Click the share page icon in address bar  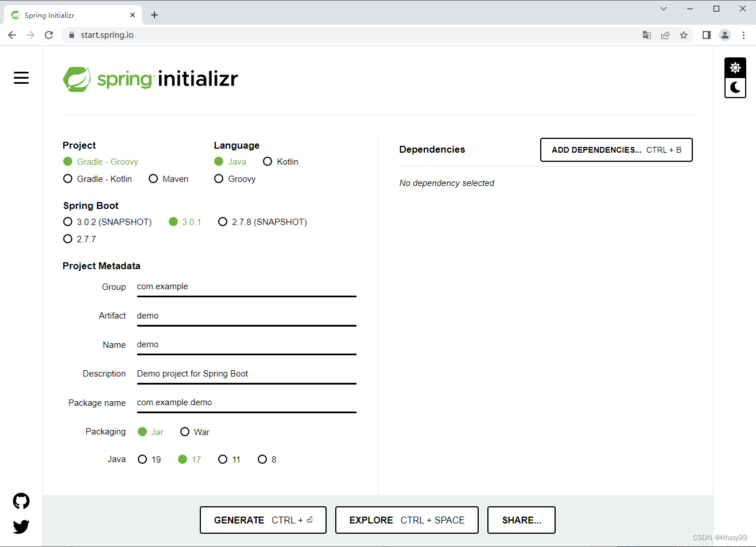pyautogui.click(x=665, y=35)
